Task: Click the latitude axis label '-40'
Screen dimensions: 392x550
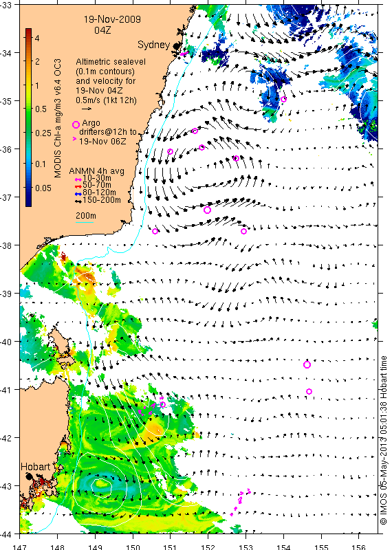Action: tap(6, 342)
